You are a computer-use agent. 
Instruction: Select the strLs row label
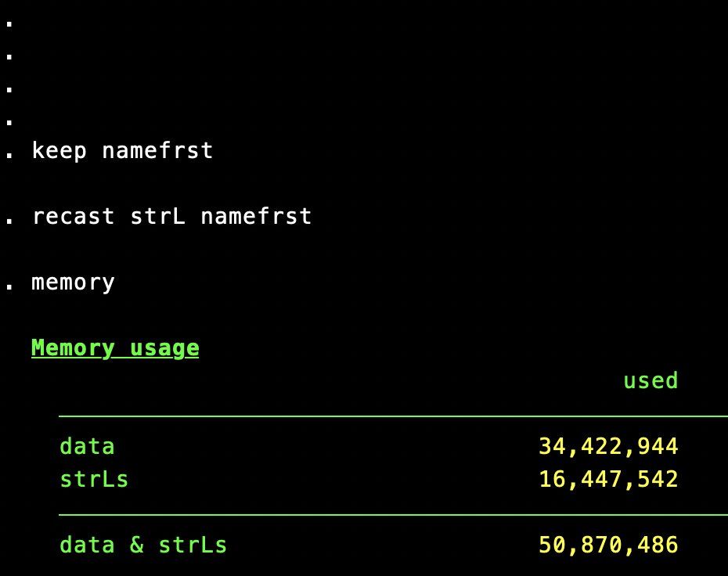click(94, 479)
